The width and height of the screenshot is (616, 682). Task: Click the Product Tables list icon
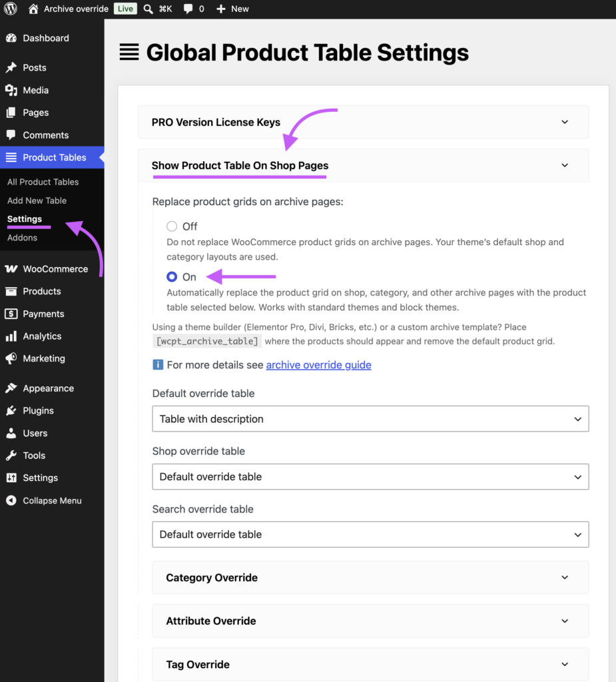11,157
